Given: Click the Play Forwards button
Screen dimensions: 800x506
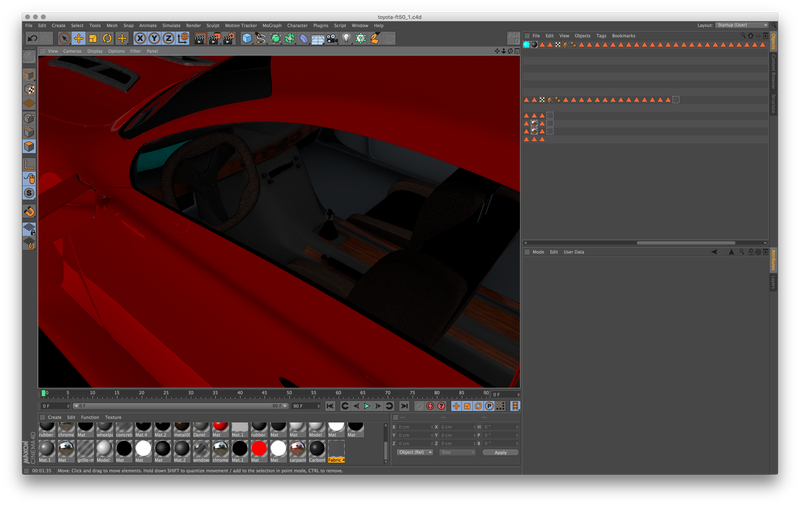Looking at the screenshot, I should pyautogui.click(x=367, y=406).
